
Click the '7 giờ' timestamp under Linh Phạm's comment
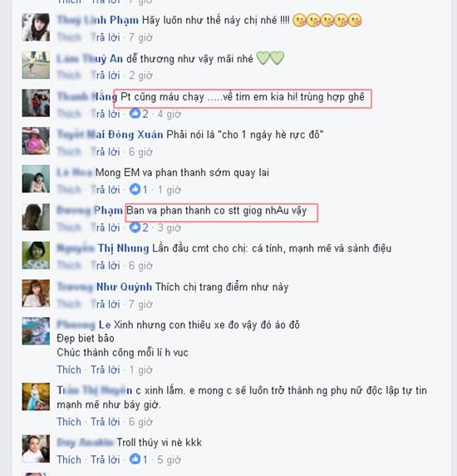pyautogui.click(x=140, y=37)
